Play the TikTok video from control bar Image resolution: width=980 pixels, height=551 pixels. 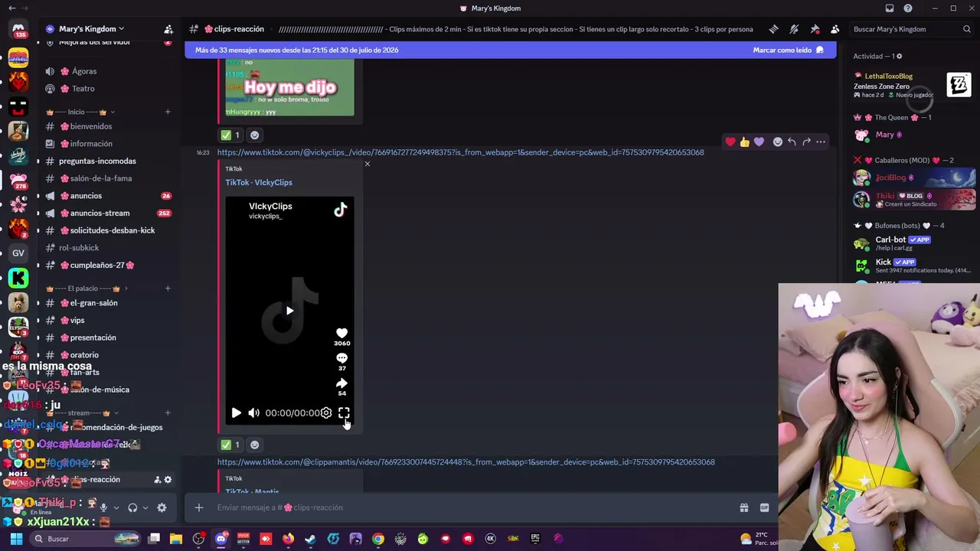236,413
